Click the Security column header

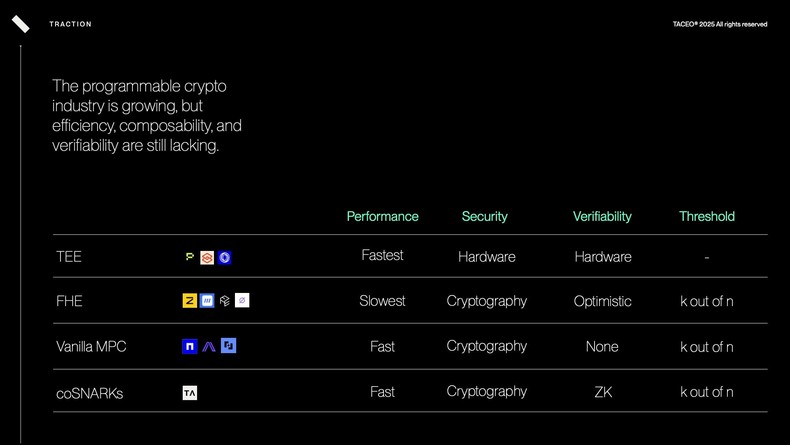point(485,216)
